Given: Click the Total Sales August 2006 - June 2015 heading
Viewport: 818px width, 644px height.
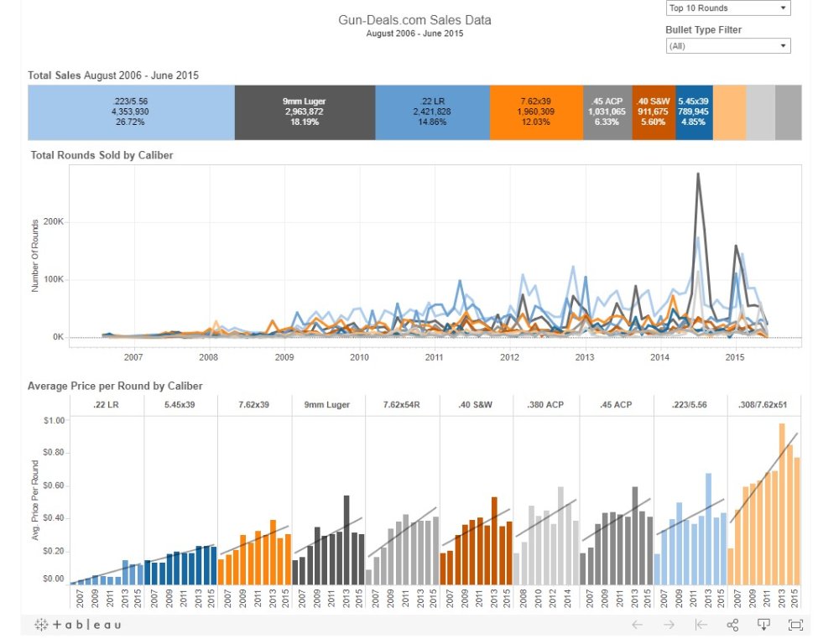Looking at the screenshot, I should [x=113, y=75].
